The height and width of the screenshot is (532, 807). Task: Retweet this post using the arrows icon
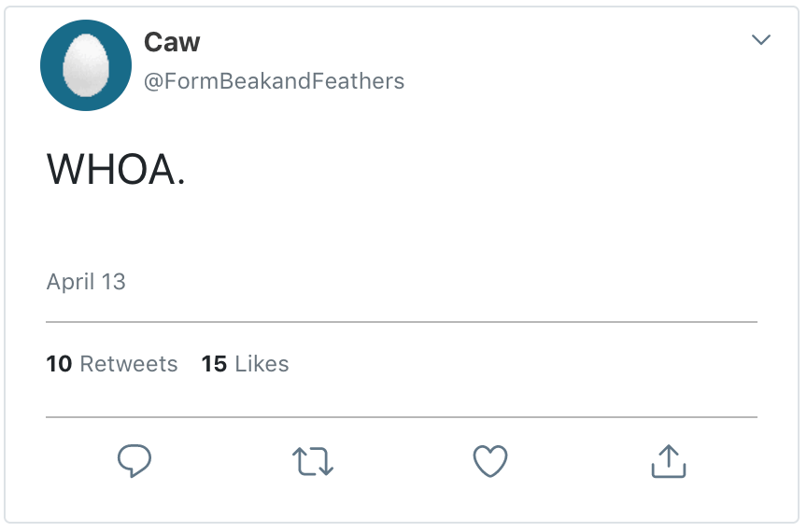(x=313, y=461)
